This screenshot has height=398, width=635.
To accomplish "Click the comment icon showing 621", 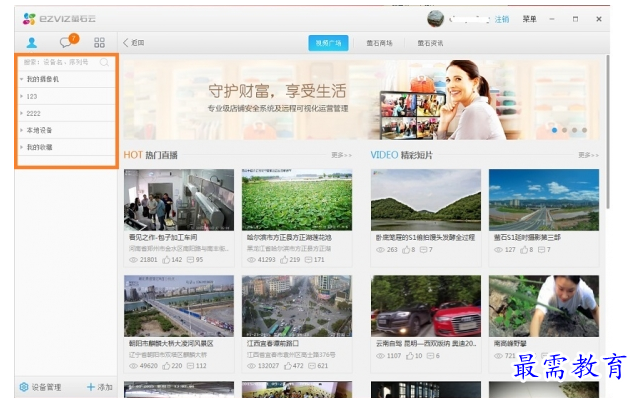I will (312, 366).
